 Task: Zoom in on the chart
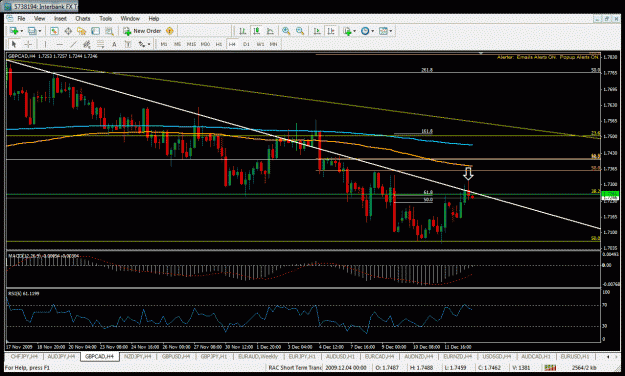[x=286, y=31]
